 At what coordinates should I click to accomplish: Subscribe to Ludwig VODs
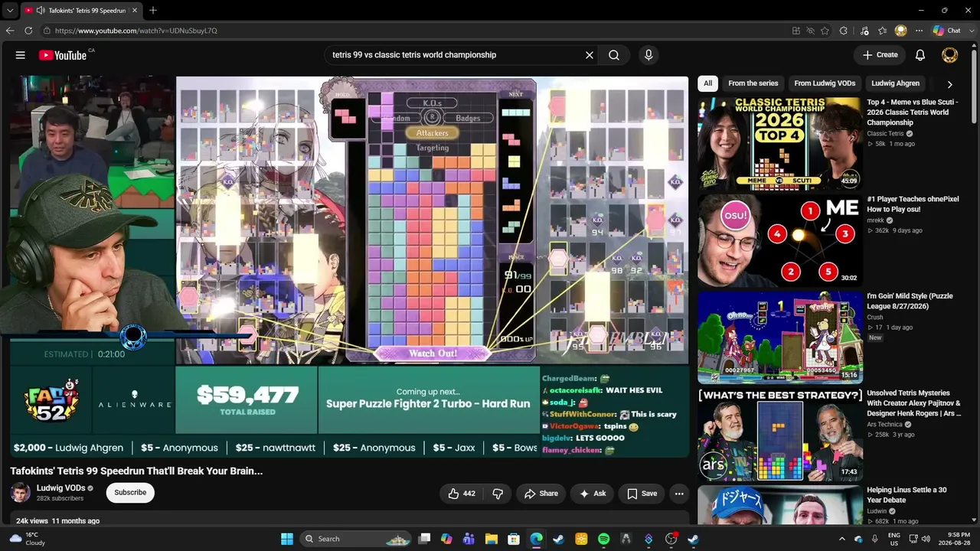click(130, 493)
